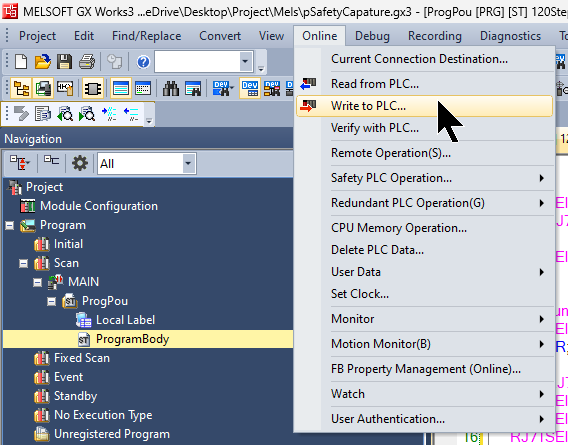Choose Write to PLC... in Online menu
Viewport: 568px width, 445px height.
pyautogui.click(x=425, y=106)
